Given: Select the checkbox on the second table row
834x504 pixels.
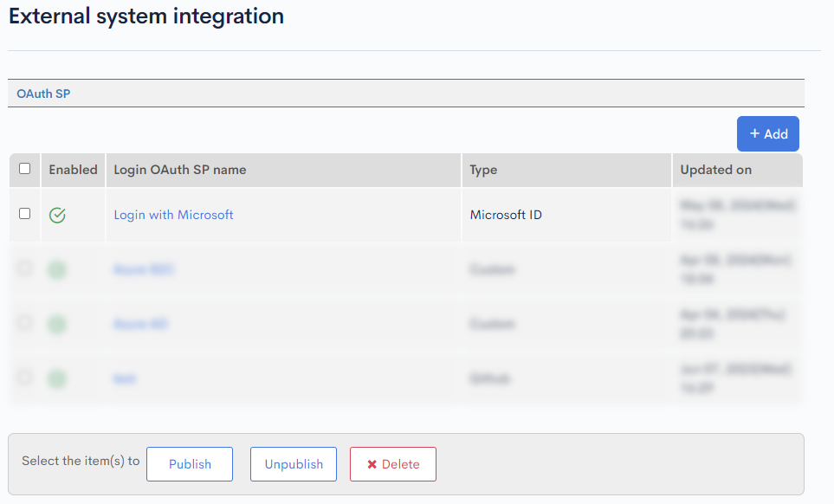Looking at the screenshot, I should tap(23, 269).
